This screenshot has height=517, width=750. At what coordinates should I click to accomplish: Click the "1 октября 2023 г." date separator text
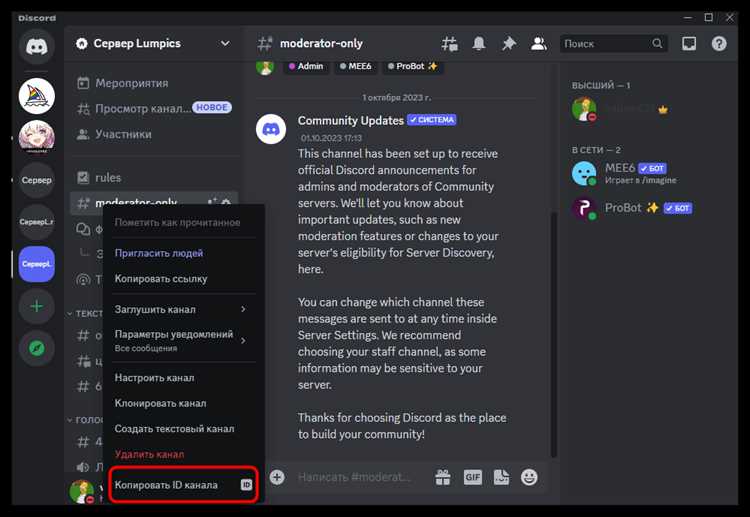(397, 98)
